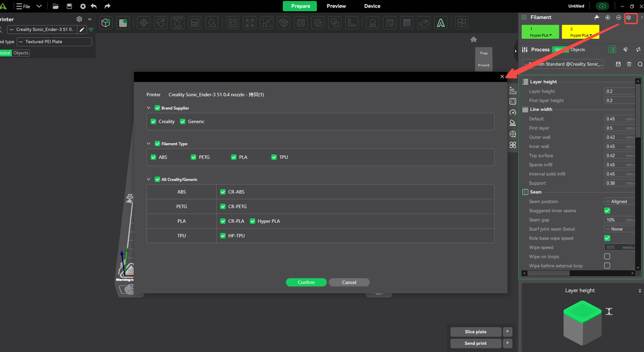Uncheck the TPU filament type checkbox
Screen dimensions: 644x352
tap(274, 157)
